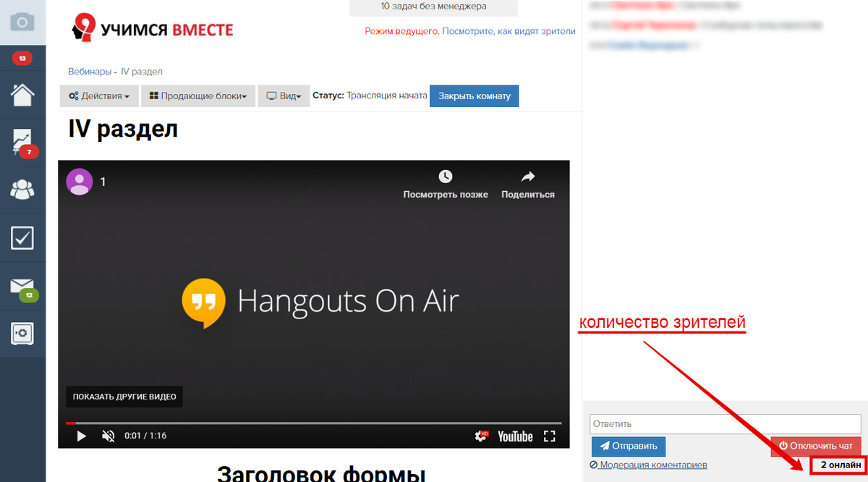Click the video title "1"
Image resolution: width=868 pixels, height=482 pixels.
tap(103, 182)
